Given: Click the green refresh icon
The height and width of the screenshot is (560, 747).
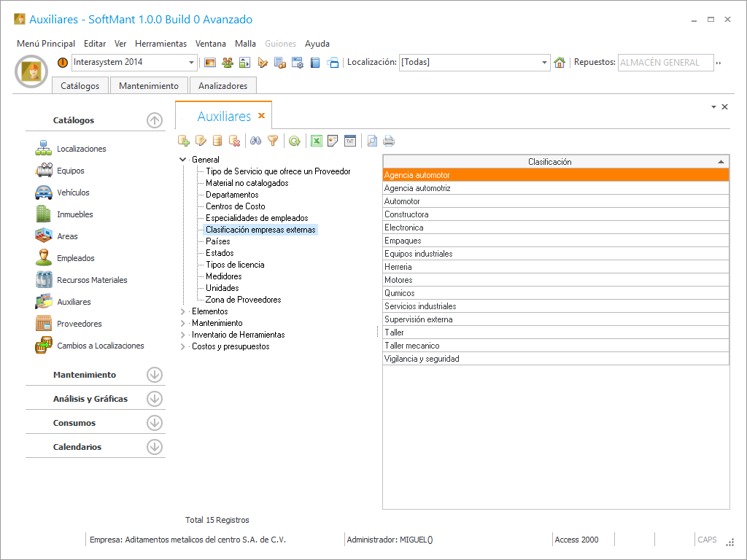Looking at the screenshot, I should pyautogui.click(x=294, y=141).
